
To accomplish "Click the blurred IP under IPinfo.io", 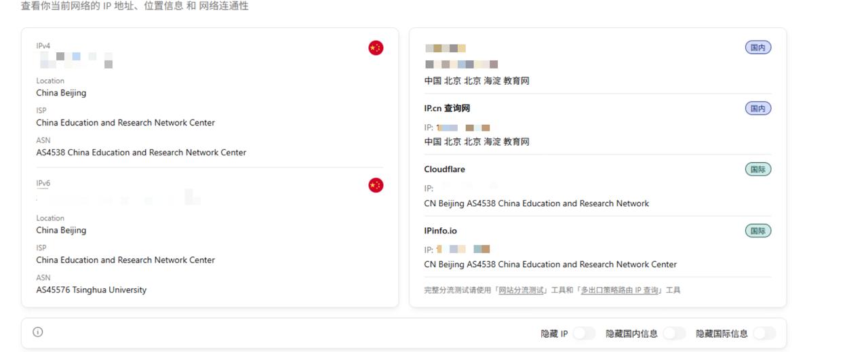I will tap(463, 250).
